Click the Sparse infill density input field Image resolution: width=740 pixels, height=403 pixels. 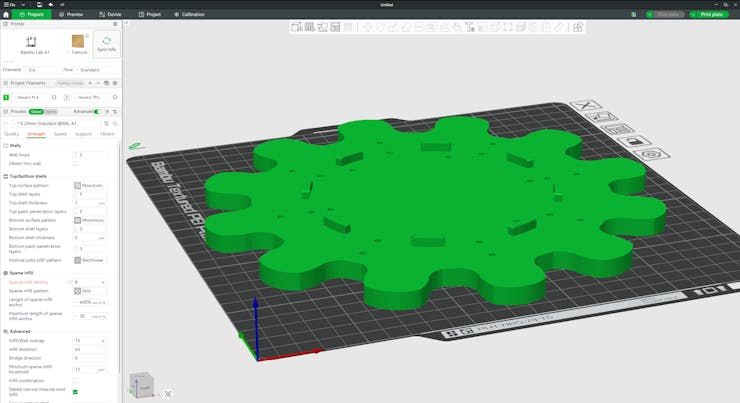(87, 282)
